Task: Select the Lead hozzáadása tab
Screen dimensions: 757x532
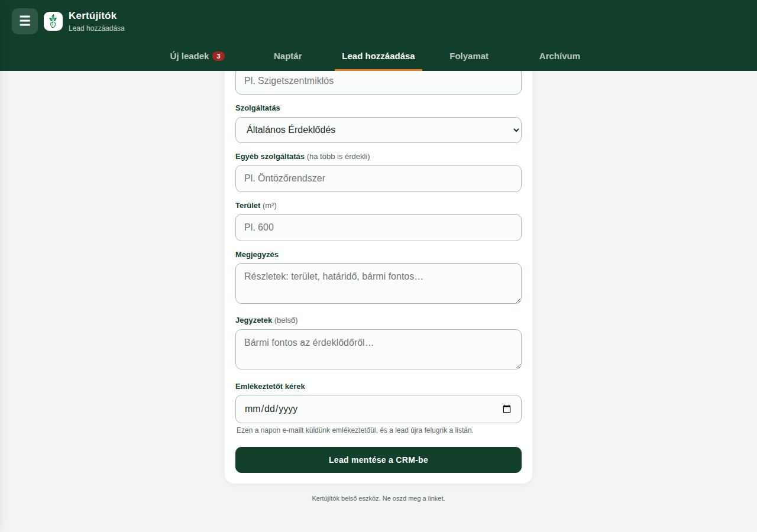Action: [x=378, y=57]
